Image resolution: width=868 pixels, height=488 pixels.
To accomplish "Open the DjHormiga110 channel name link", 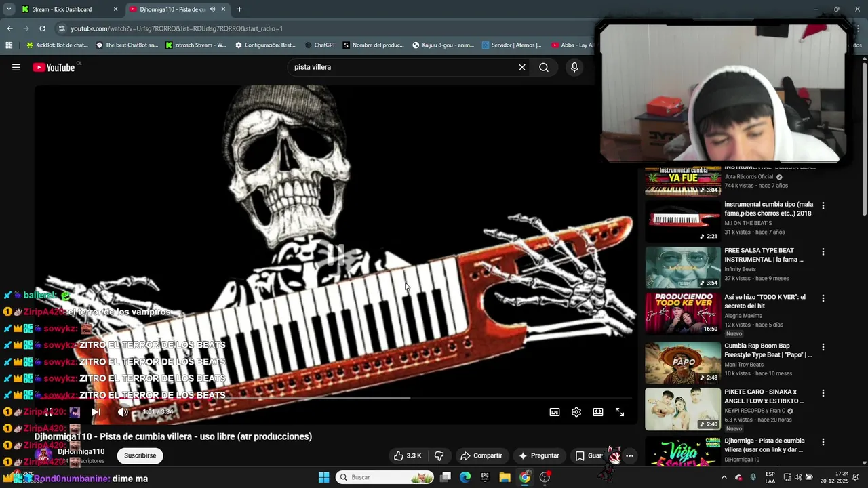I will point(81,451).
